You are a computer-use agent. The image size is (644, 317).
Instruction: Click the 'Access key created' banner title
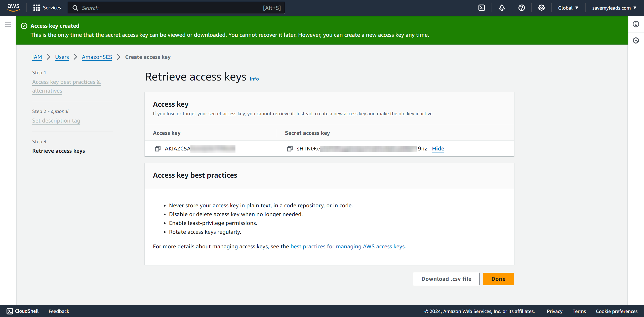pyautogui.click(x=55, y=26)
